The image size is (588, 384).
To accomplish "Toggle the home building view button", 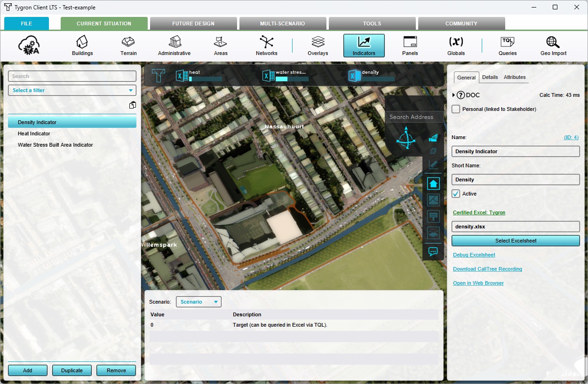I will click(x=433, y=183).
